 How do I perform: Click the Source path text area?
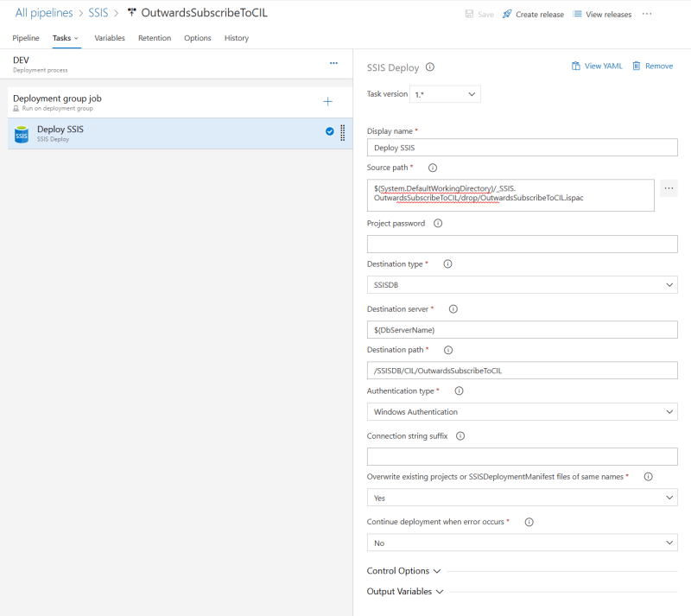point(510,195)
